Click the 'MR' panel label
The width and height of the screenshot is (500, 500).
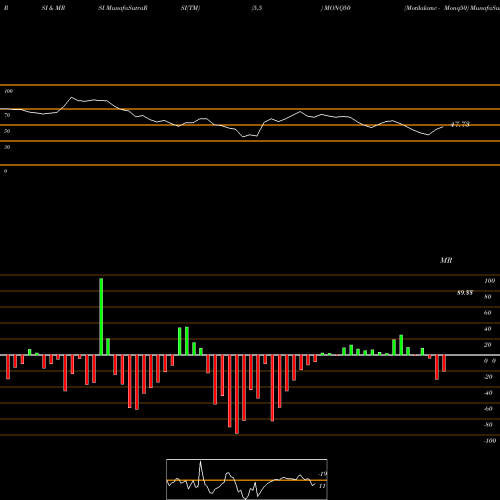446,260
